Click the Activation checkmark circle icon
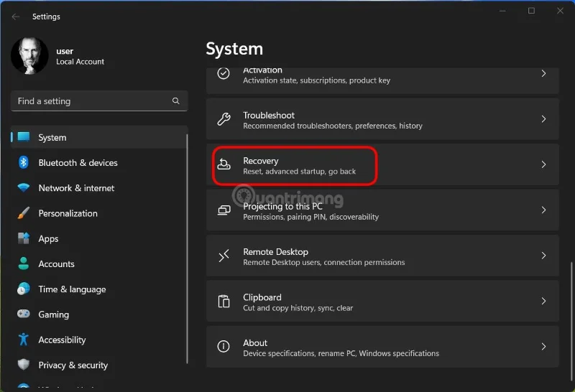 224,73
